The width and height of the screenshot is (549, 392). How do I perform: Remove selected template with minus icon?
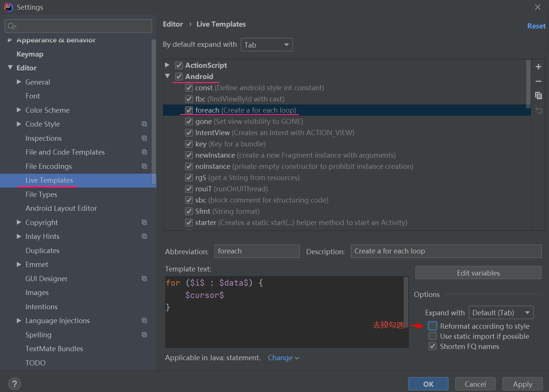[x=538, y=81]
